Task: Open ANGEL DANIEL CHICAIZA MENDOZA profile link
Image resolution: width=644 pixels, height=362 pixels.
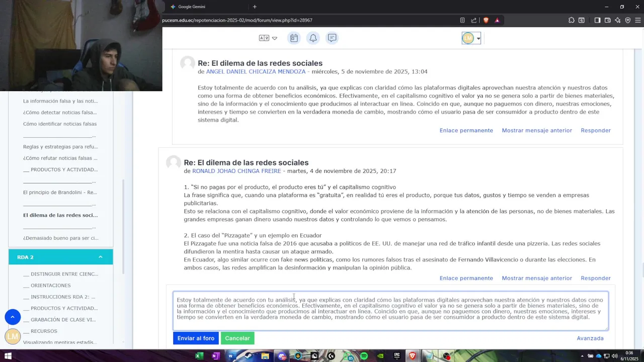Action: (256, 71)
